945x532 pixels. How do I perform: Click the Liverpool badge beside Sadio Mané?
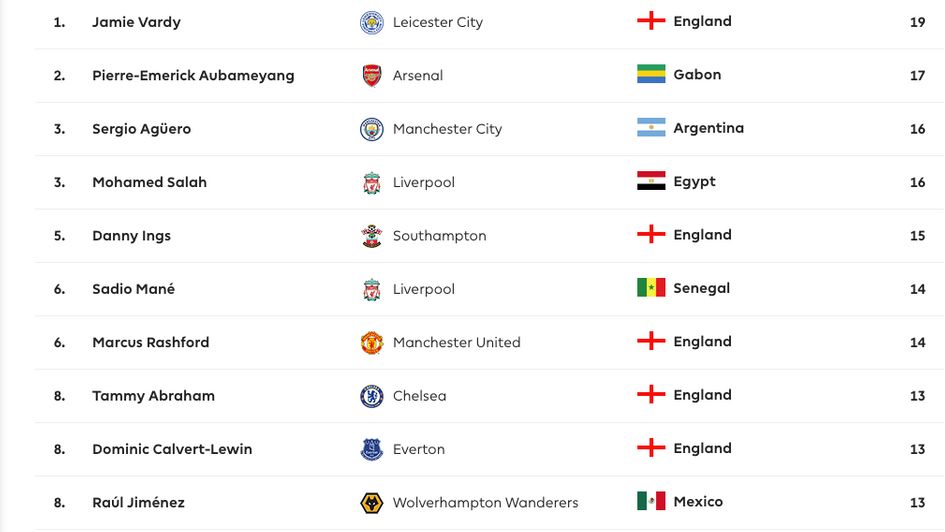pyautogui.click(x=372, y=289)
